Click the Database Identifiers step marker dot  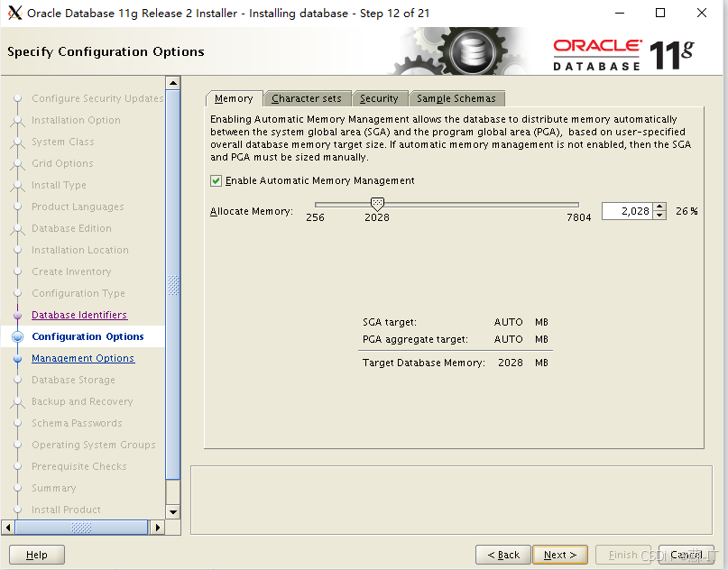coord(17,315)
